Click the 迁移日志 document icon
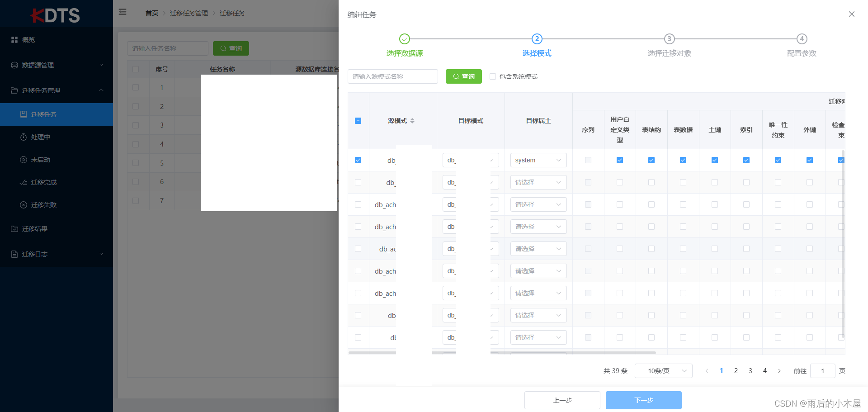 14,254
